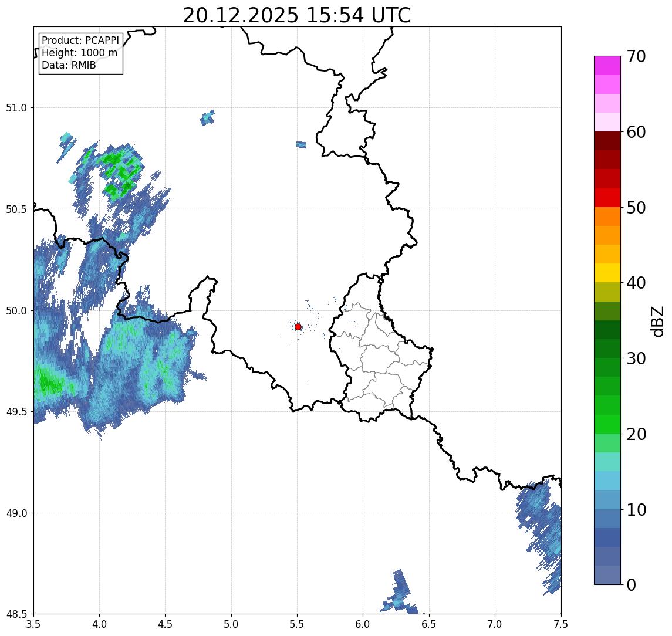Click the small isolated echo near 5.5°E, 50.8°N
The image size is (672, 636).
click(x=301, y=145)
